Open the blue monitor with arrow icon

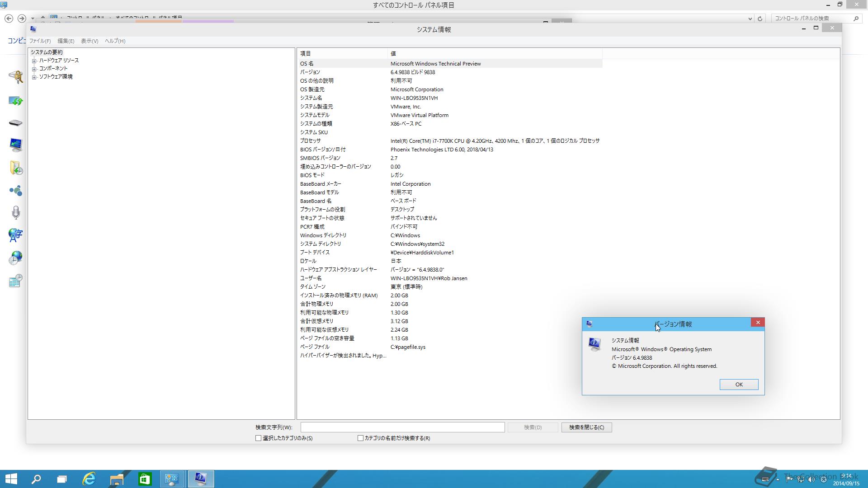16,145
